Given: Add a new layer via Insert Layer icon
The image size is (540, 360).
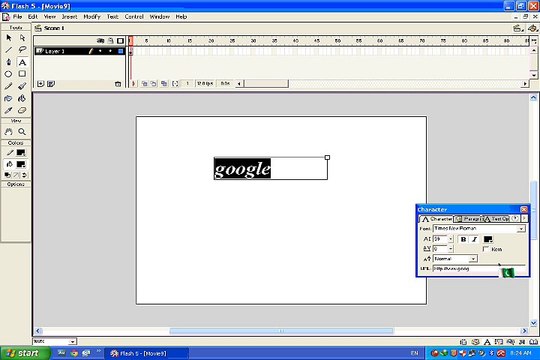Looking at the screenshot, I should [x=41, y=84].
